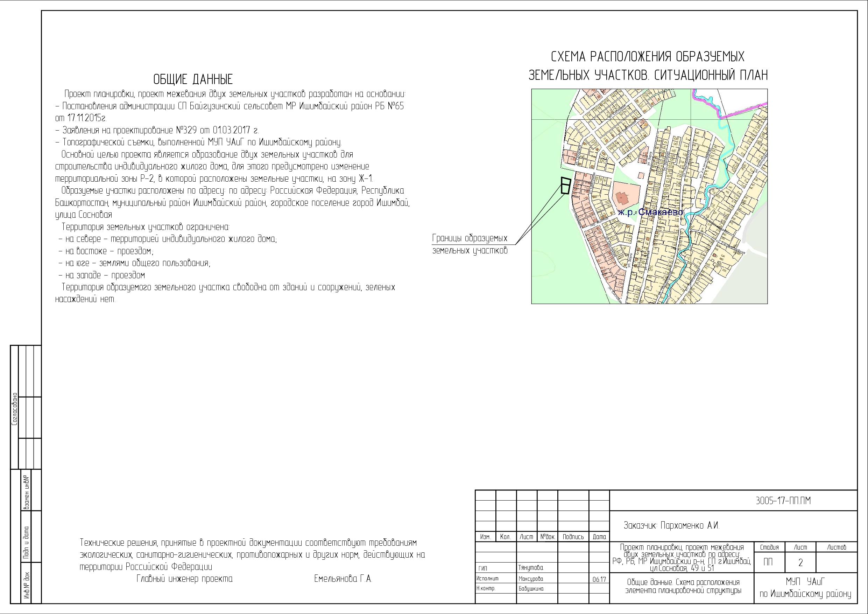Click the stage value 'ПП' cell
This screenshot has width=868, height=614.
tap(768, 563)
